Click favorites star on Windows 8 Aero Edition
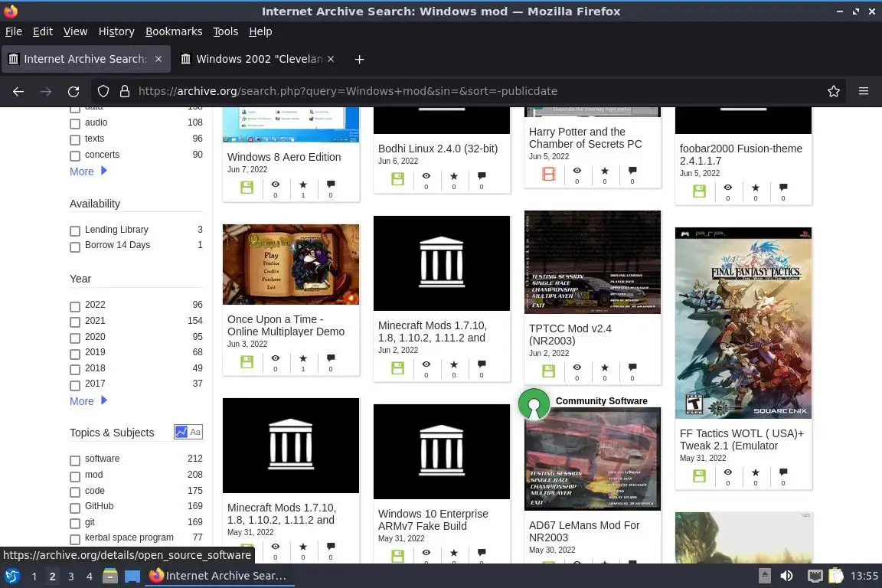Image resolution: width=882 pixels, height=588 pixels. point(302,185)
